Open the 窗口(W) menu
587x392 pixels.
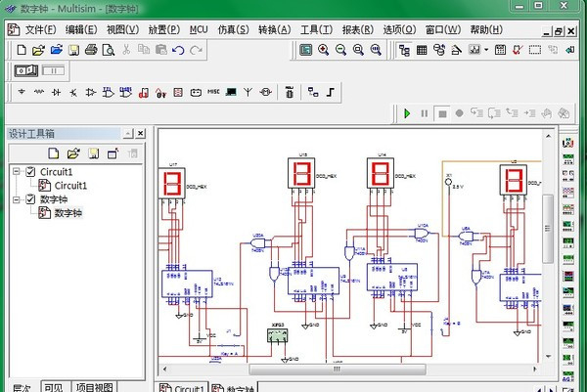pyautogui.click(x=443, y=30)
